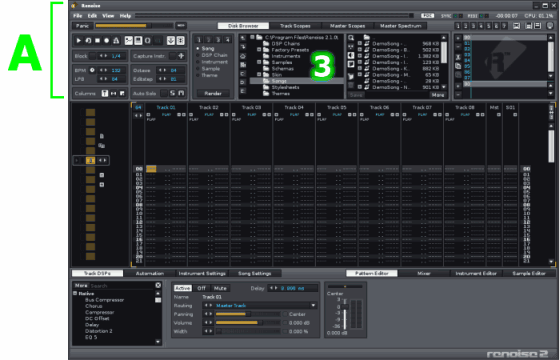Viewport: 560px width, 360px height.
Task: Switch to the Mixer tab
Action: 424,273
